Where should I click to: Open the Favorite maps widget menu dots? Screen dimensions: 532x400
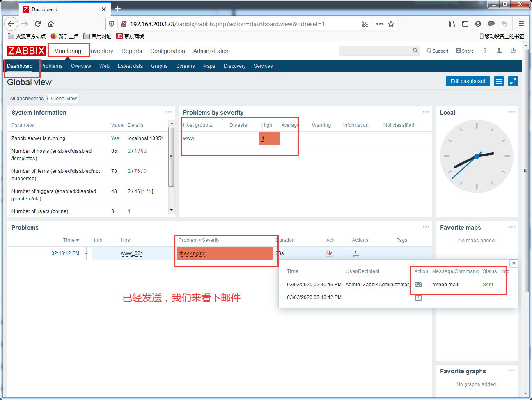point(512,227)
